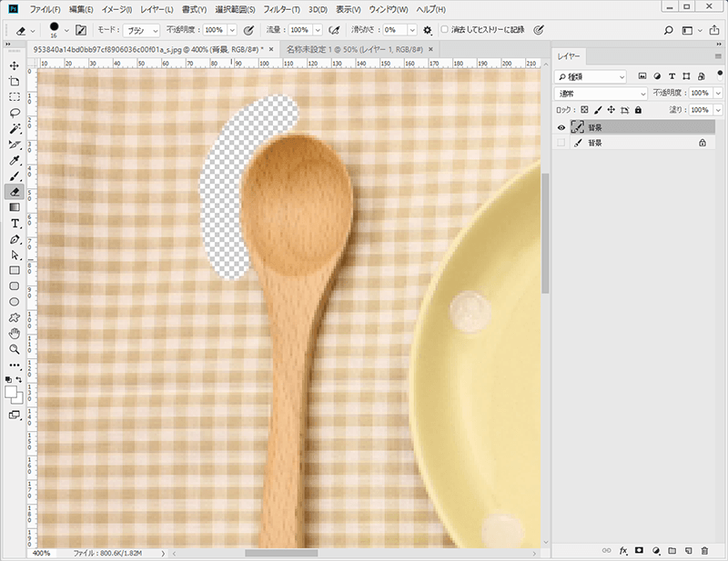728x561 pixels.
Task: Open the イメージ(I) menu
Action: (116, 9)
